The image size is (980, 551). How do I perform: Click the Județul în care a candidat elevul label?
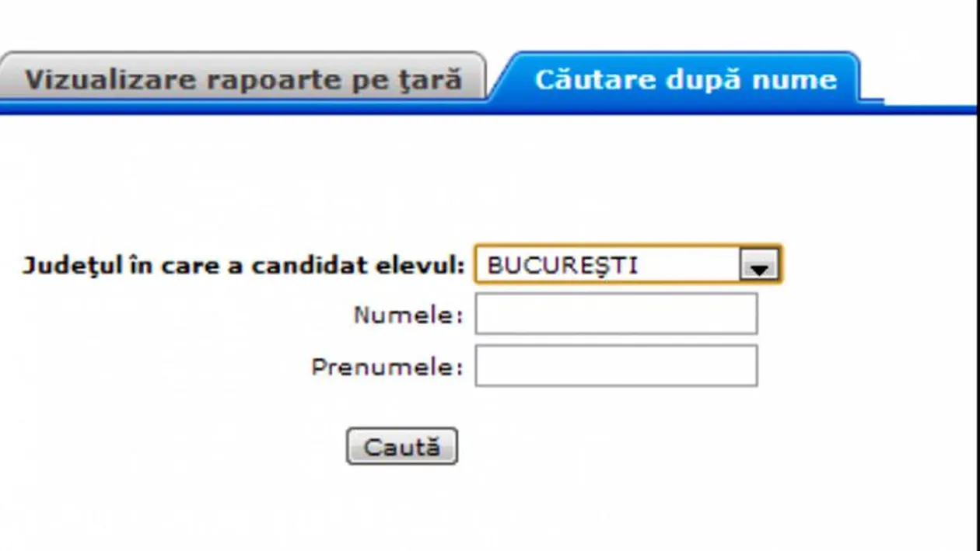(245, 264)
